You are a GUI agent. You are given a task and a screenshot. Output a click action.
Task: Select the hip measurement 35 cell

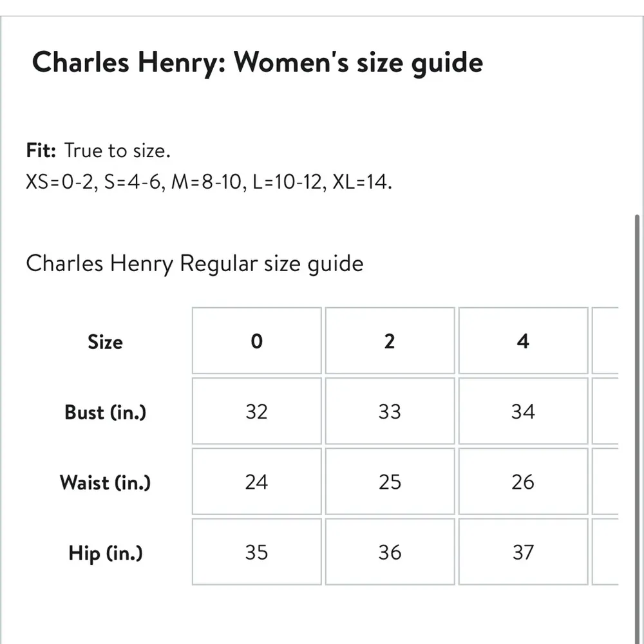click(x=256, y=553)
